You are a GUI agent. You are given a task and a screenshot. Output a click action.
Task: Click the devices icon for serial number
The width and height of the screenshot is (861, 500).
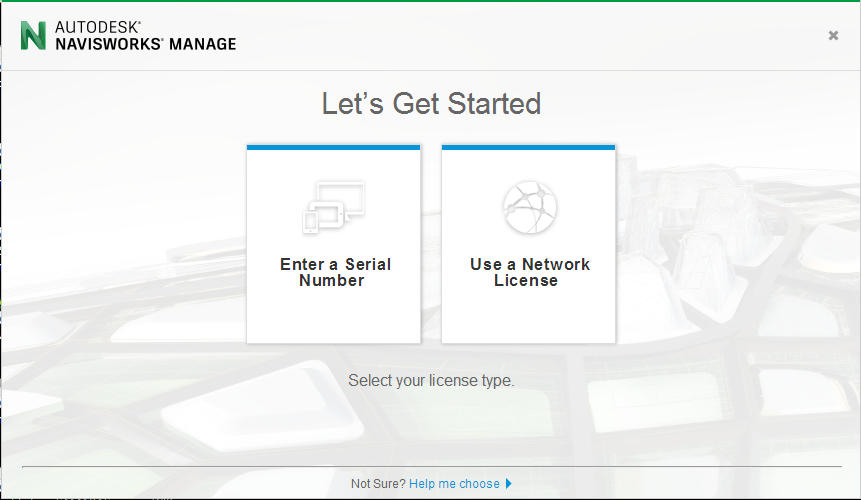pyautogui.click(x=334, y=207)
